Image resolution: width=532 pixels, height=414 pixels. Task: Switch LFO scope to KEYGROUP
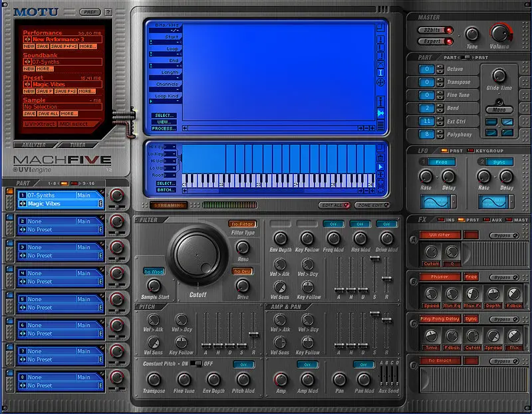[x=485, y=151]
